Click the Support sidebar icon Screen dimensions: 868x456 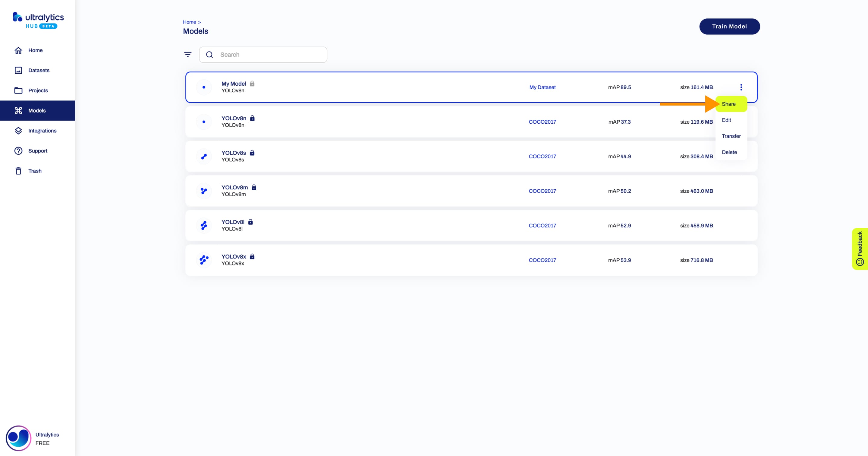[x=18, y=150]
